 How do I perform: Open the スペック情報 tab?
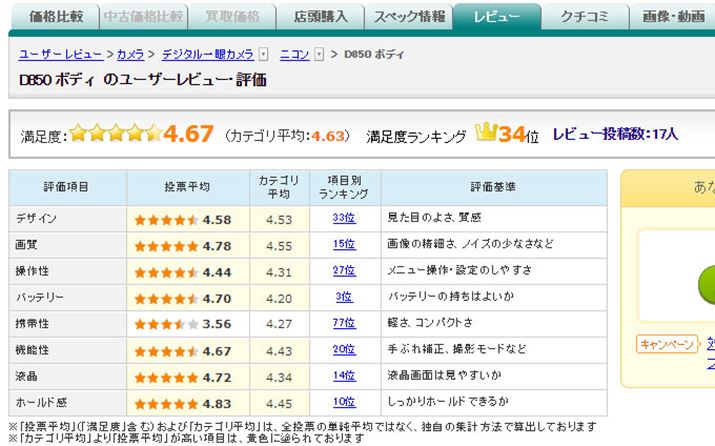click(408, 17)
